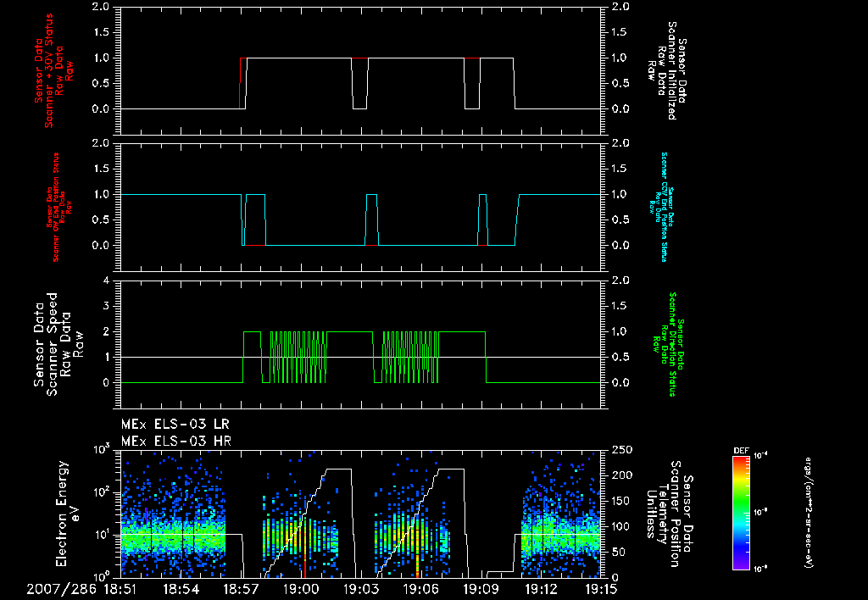Click the "Electron Energy eV" axis title

pyautogui.click(x=68, y=514)
